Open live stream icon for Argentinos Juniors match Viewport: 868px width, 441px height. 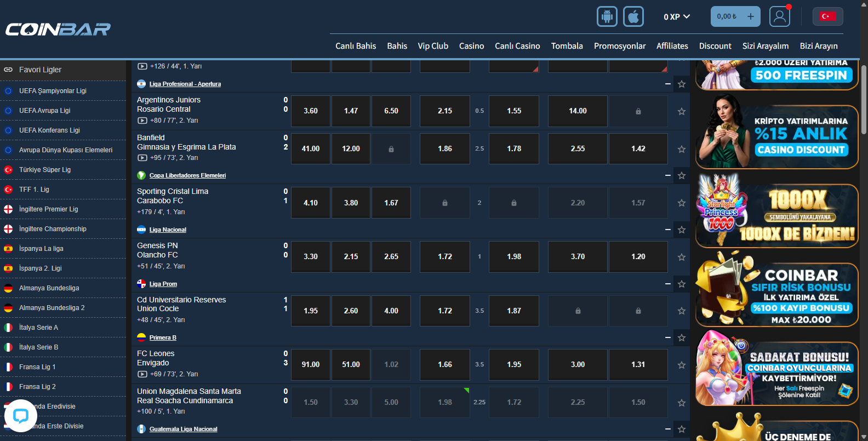point(142,121)
